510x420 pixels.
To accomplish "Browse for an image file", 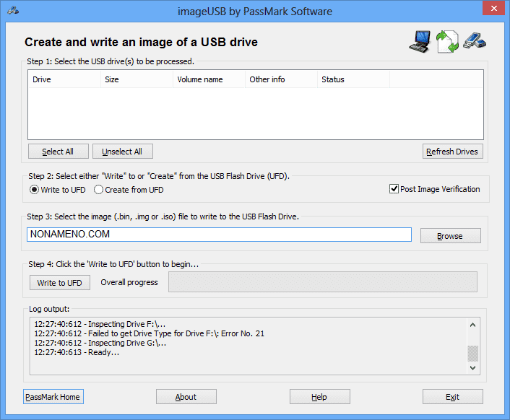I will [450, 236].
